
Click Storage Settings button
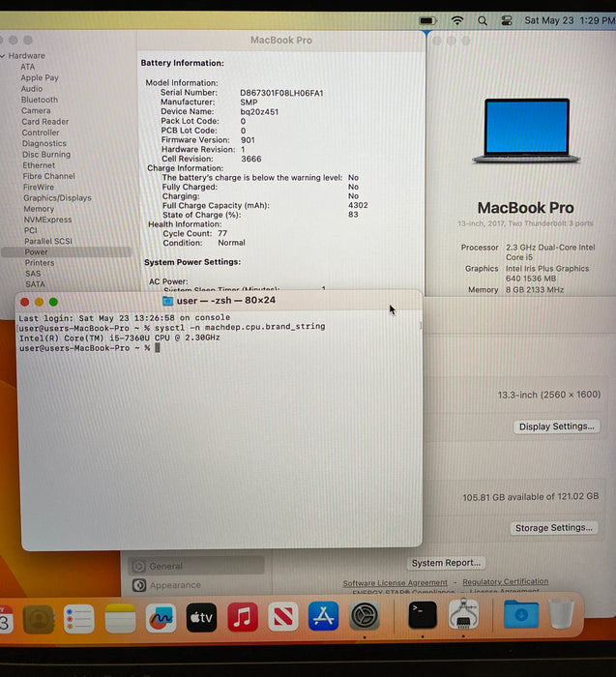pos(554,528)
